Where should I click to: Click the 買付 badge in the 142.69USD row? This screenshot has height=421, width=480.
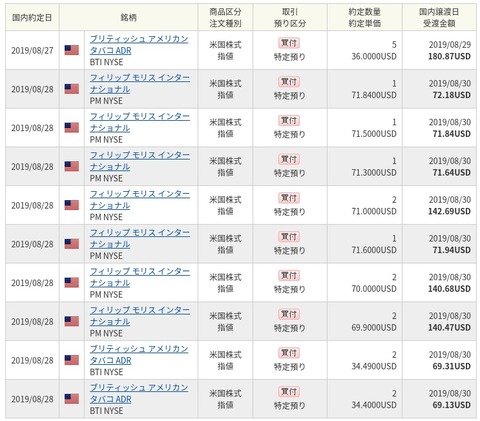click(x=289, y=198)
